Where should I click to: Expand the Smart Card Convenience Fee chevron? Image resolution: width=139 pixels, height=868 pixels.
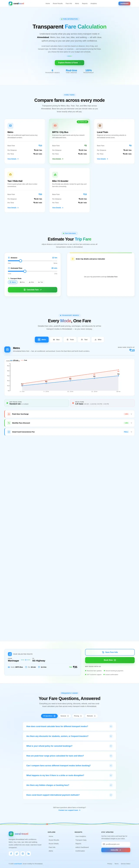131,432
